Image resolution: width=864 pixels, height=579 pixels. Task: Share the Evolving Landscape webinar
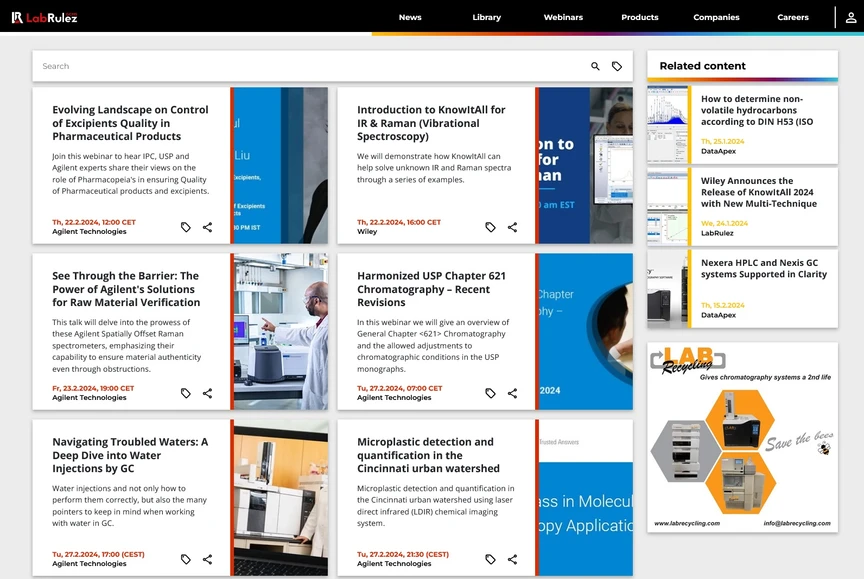click(207, 227)
